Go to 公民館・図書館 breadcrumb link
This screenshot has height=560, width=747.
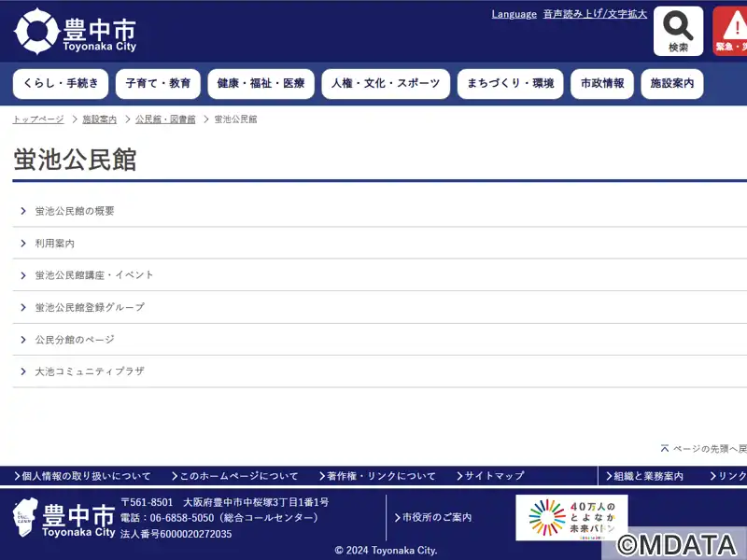coord(165,119)
